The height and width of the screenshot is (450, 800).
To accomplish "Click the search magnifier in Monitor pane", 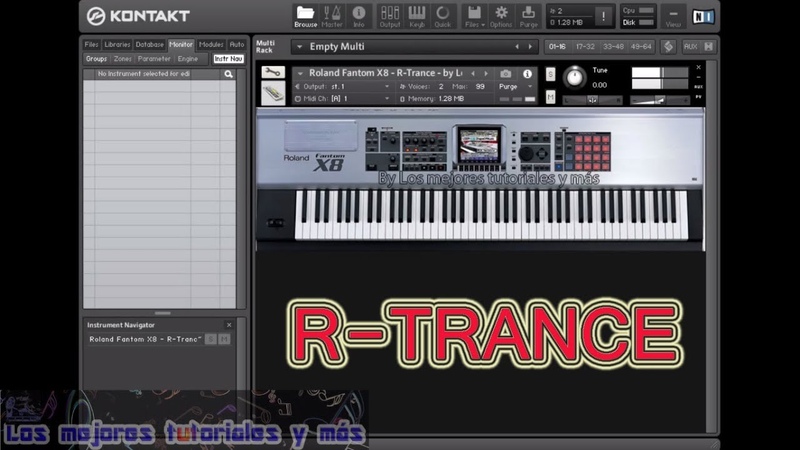I will click(228, 74).
